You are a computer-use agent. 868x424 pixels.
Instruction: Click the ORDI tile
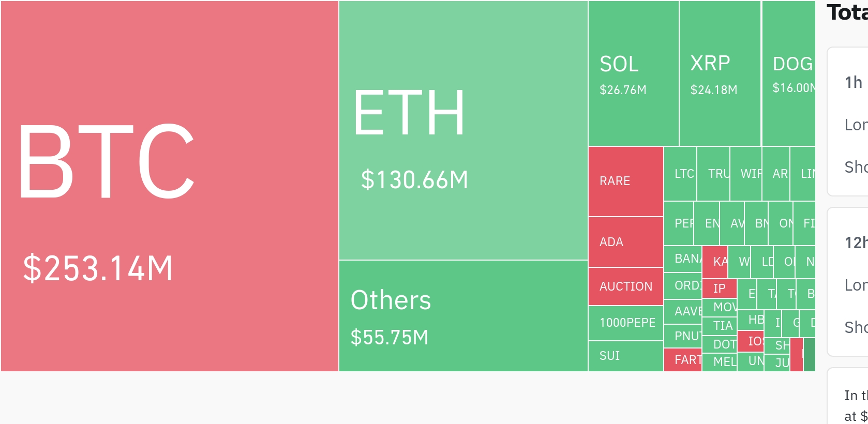682,285
